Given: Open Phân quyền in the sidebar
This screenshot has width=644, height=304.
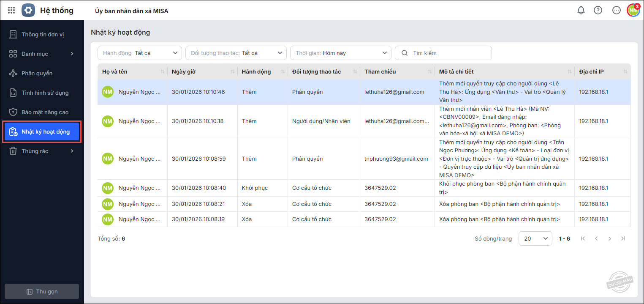Looking at the screenshot, I should (37, 73).
